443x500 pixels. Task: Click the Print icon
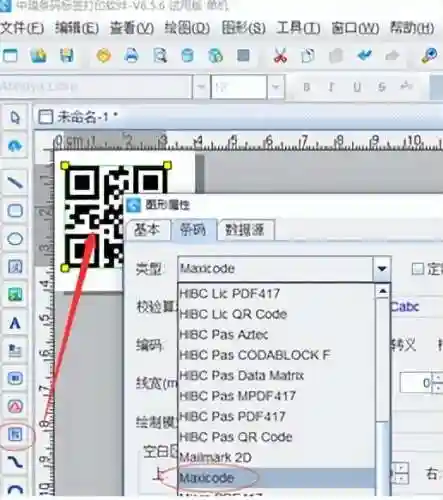coord(132,56)
